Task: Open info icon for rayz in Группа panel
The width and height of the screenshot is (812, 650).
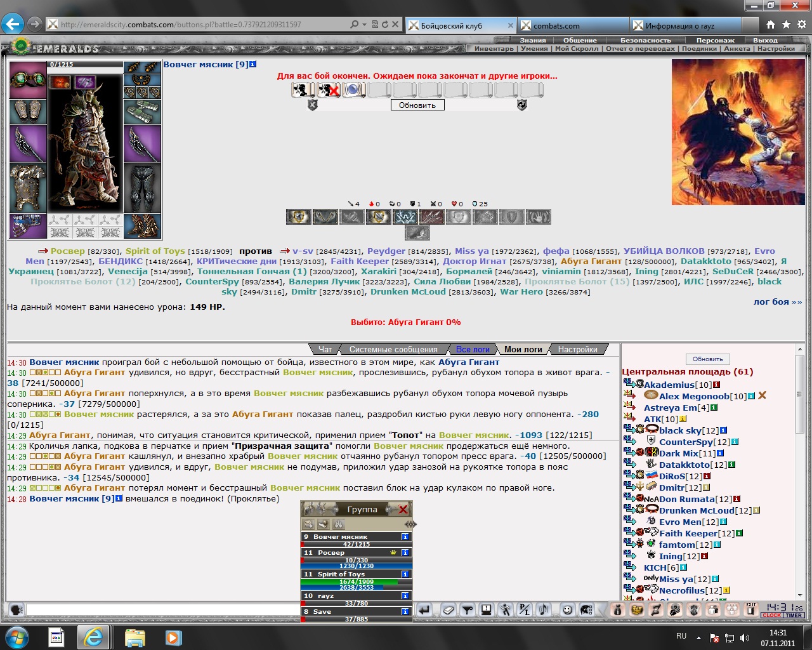Action: pos(405,596)
